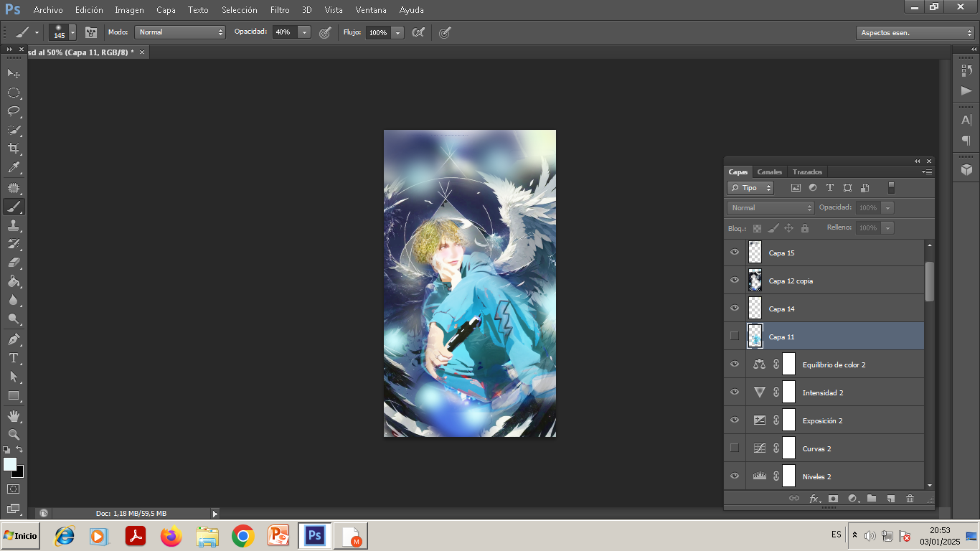Select the Path Selection tool

(x=14, y=377)
